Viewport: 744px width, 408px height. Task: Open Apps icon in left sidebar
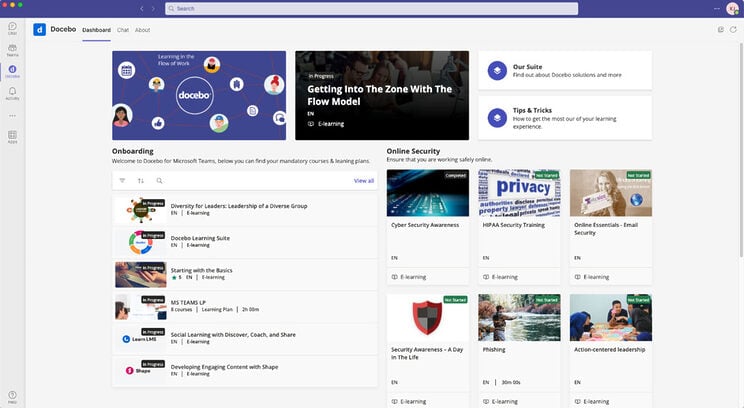[x=12, y=137]
